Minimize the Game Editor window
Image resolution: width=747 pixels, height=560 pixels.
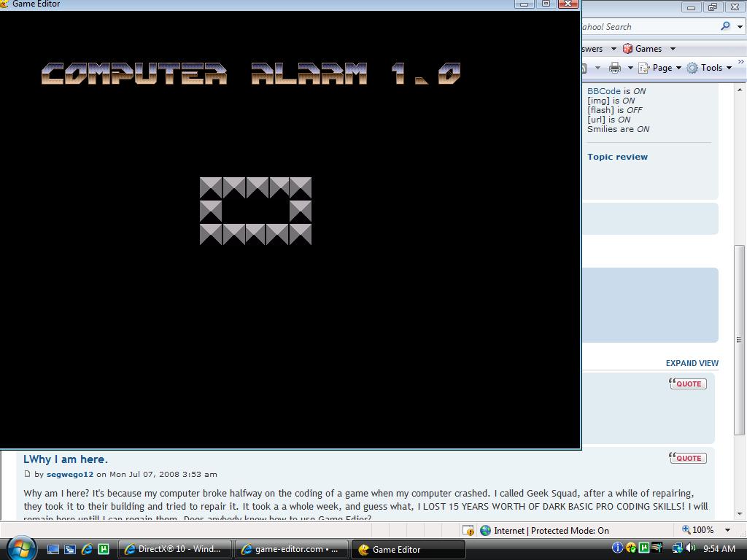pyautogui.click(x=524, y=4)
